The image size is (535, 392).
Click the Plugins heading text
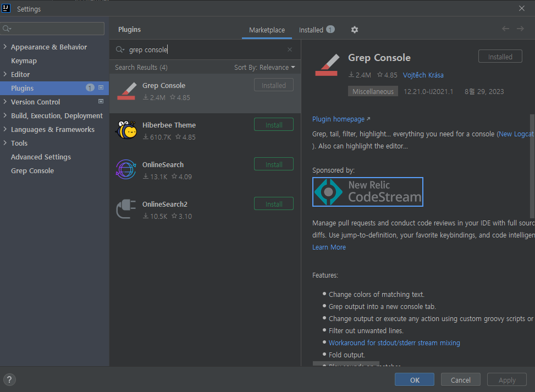pyautogui.click(x=129, y=30)
